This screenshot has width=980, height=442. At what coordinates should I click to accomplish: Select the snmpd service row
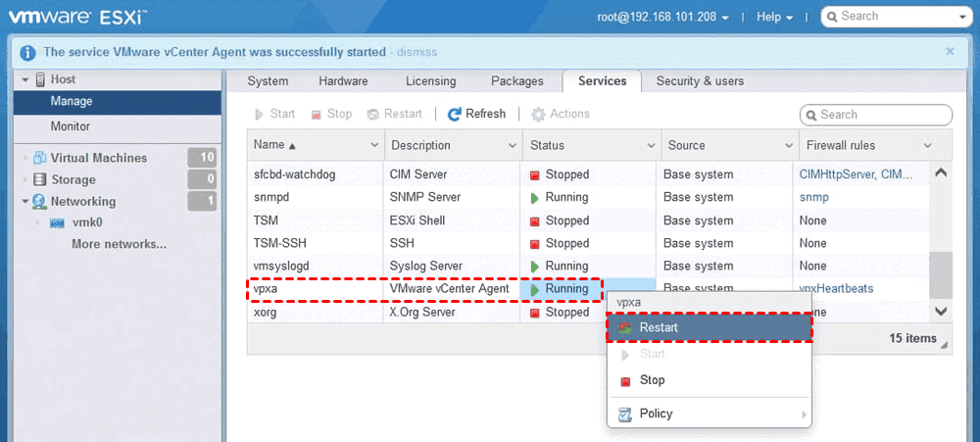587,198
